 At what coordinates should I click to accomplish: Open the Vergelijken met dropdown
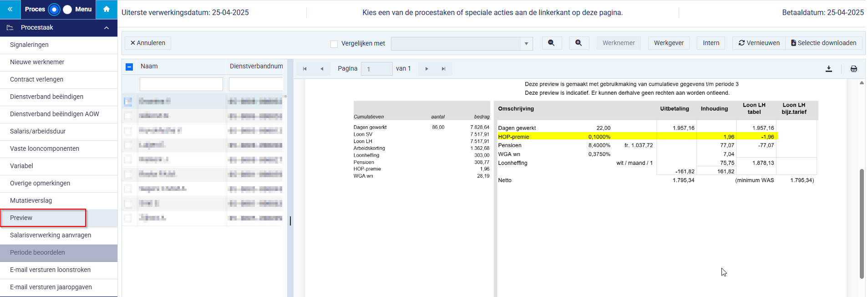pos(526,44)
